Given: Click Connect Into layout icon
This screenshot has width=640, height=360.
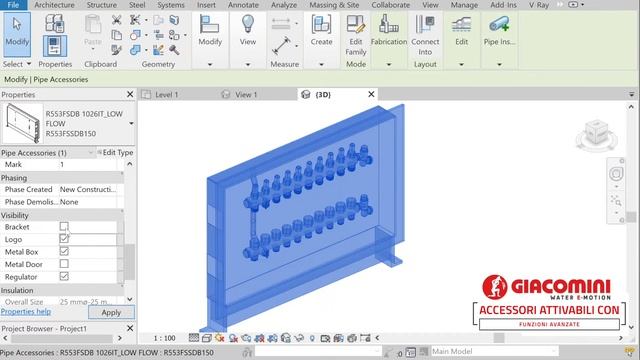Looking at the screenshot, I should click(425, 24).
